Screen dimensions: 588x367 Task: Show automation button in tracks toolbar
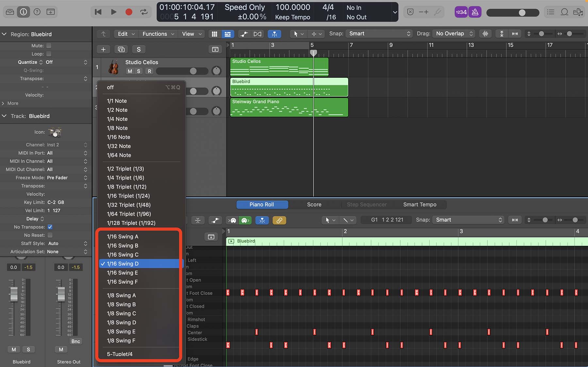pyautogui.click(x=244, y=34)
